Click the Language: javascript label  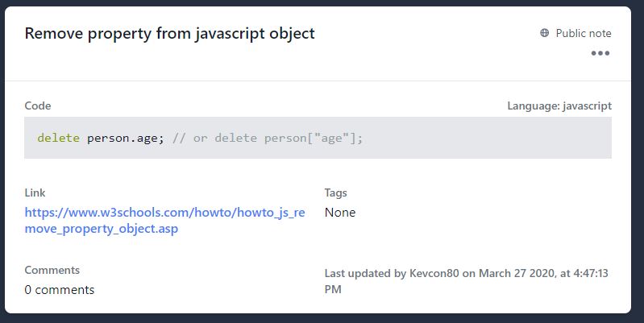[x=559, y=106]
